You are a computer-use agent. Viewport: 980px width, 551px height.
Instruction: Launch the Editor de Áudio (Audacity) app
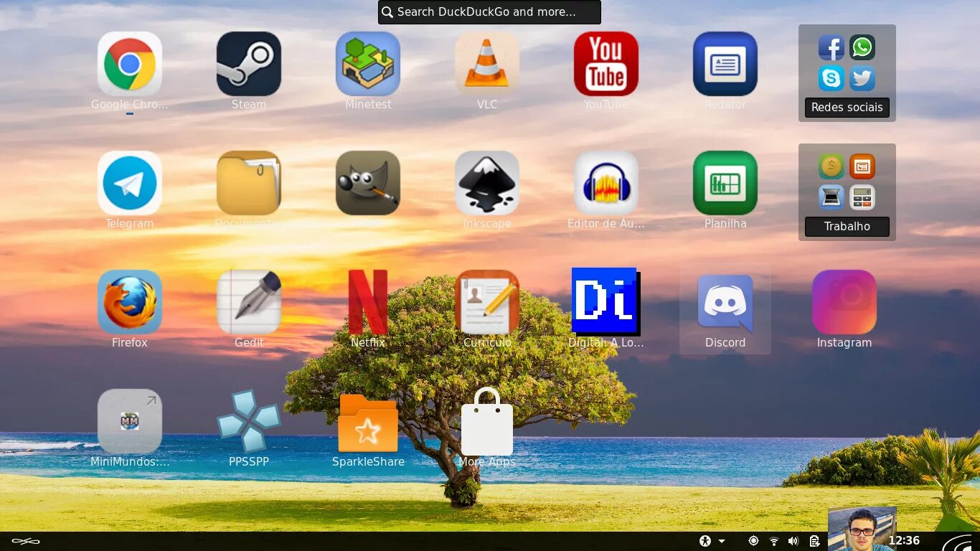(x=606, y=183)
